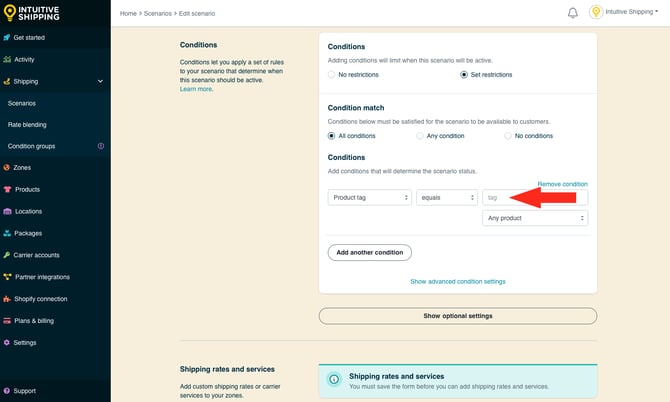The width and height of the screenshot is (670, 402).
Task: Click the Packages box icon
Action: click(x=7, y=233)
